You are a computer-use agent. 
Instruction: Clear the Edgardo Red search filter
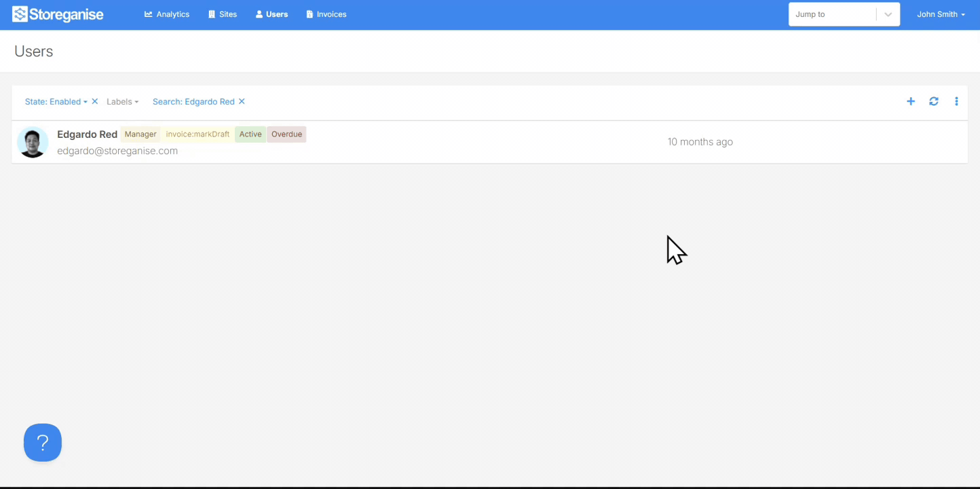(x=242, y=101)
